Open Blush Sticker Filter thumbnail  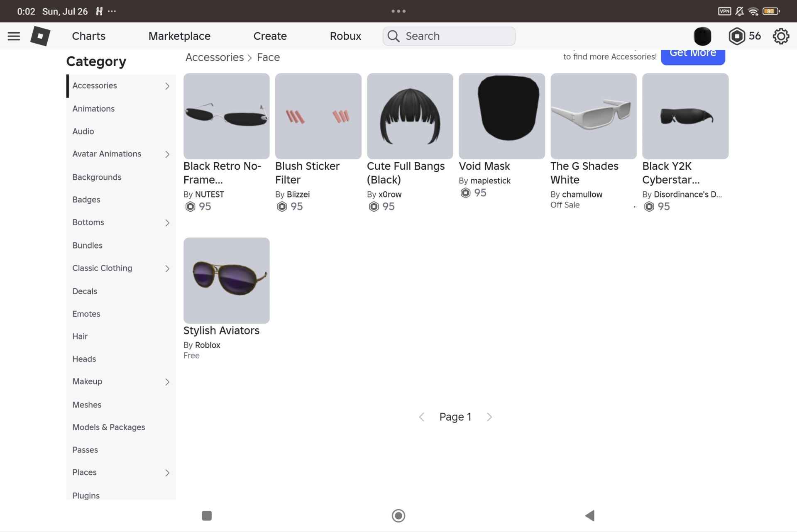click(318, 116)
